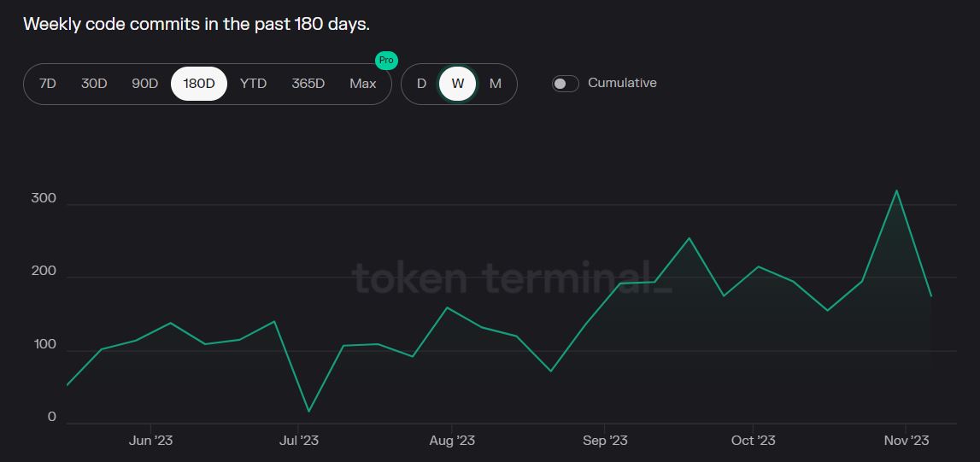Click the Cumulative label text
Image resolution: width=980 pixels, height=462 pixels.
pos(623,83)
